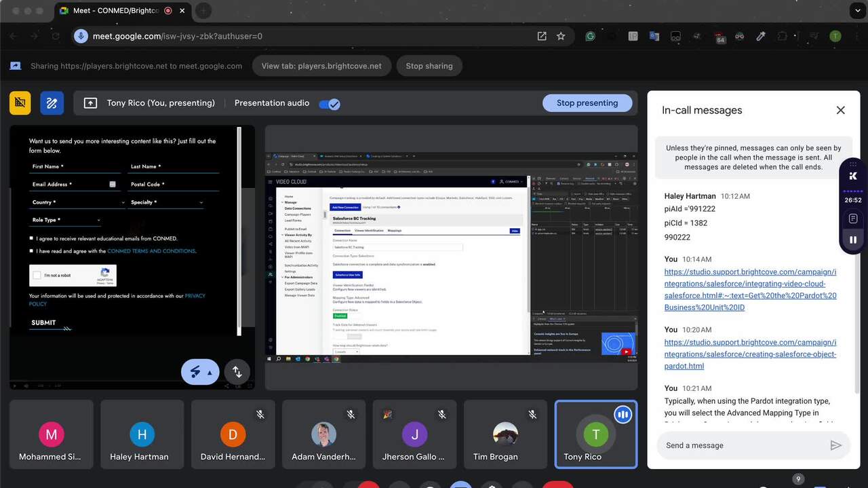Check the agree to terms and conditions box
The height and width of the screenshot is (488, 868).
[31, 251]
